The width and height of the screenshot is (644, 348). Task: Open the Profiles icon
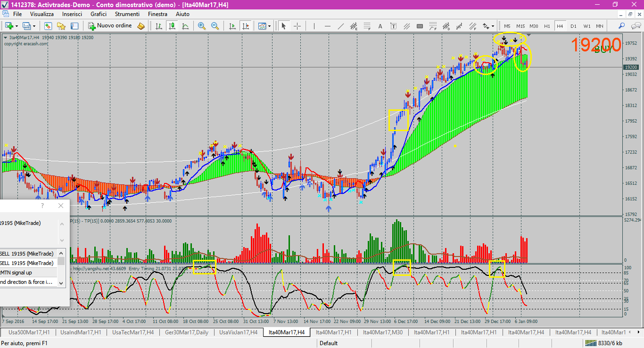(x=26, y=26)
